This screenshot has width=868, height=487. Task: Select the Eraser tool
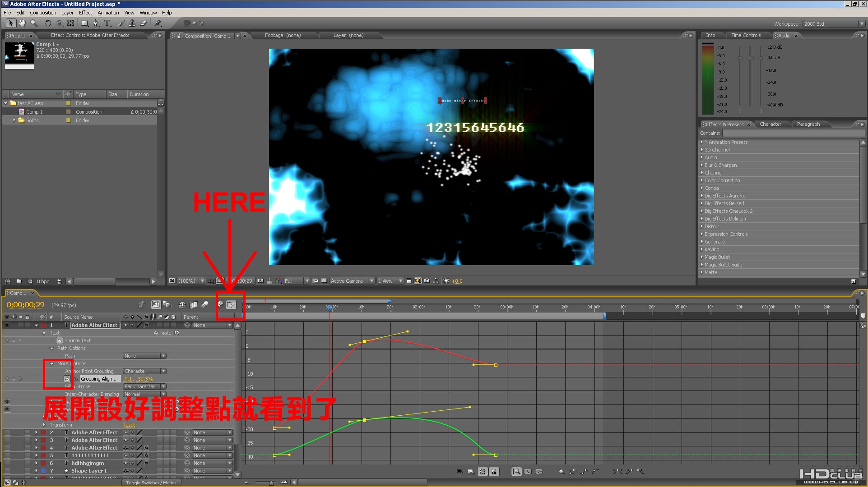[x=144, y=23]
